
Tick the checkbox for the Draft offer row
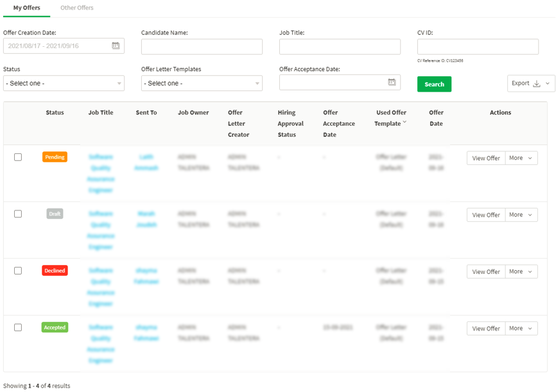[x=18, y=214]
